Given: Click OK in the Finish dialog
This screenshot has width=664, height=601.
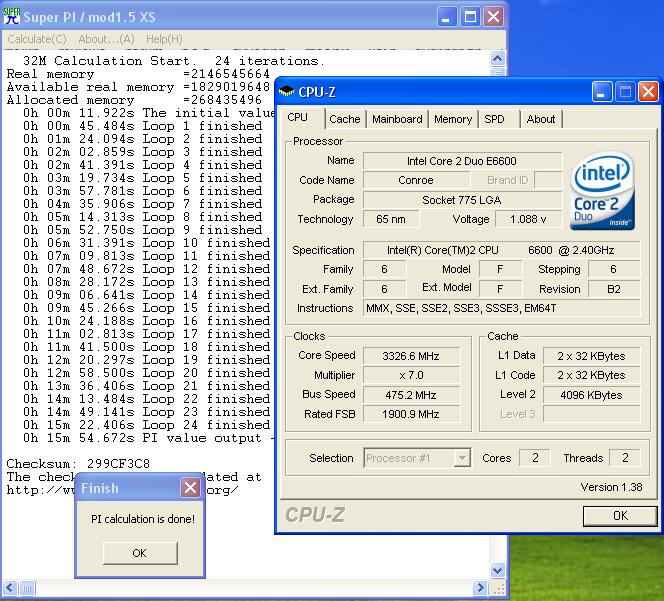Looking at the screenshot, I should point(140,553).
